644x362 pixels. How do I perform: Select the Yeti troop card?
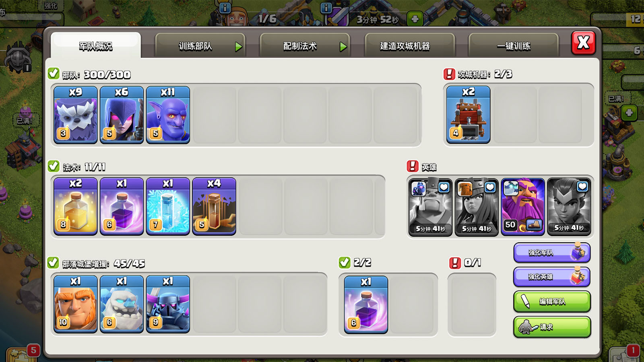[x=76, y=115]
